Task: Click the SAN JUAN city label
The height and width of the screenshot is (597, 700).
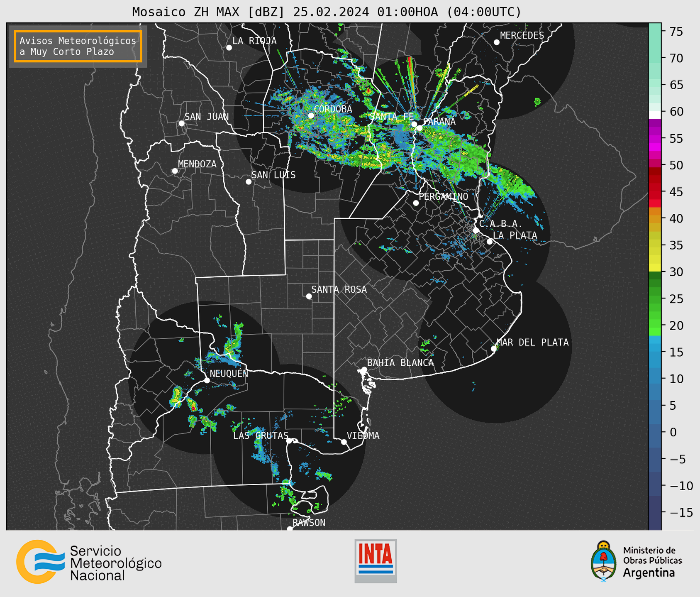Action: tap(207, 117)
